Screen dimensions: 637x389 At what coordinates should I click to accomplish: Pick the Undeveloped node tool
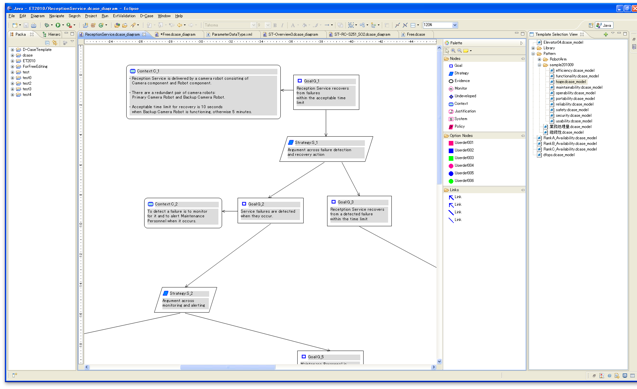tap(462, 96)
